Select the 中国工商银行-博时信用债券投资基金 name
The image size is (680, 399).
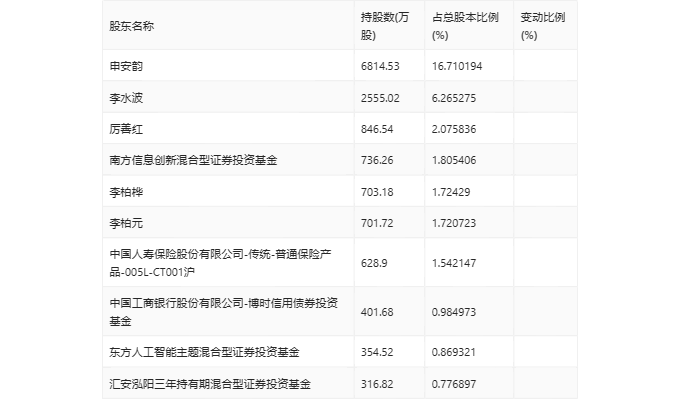coord(223,312)
